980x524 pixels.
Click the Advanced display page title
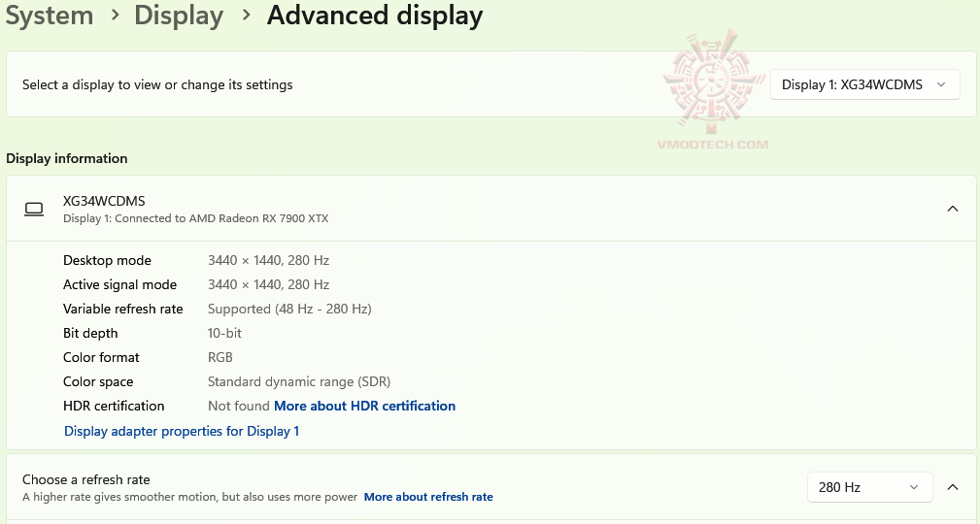375,15
